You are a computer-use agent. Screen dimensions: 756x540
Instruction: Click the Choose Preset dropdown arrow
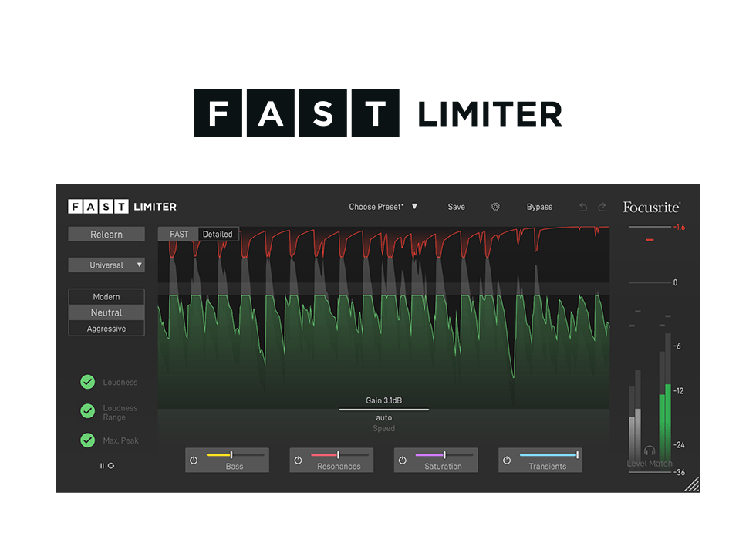click(x=415, y=207)
